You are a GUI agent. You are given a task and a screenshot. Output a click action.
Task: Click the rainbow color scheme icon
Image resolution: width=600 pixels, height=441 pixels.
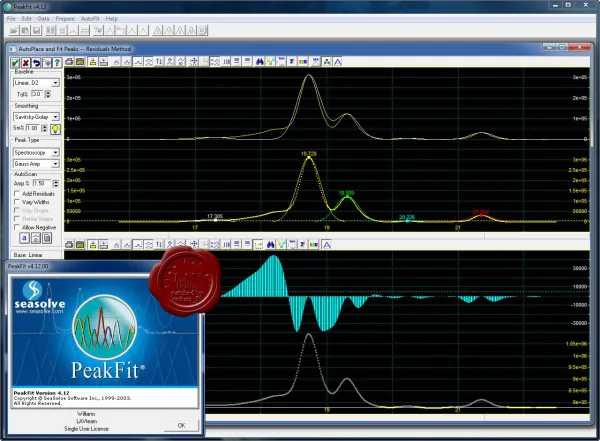click(303, 62)
